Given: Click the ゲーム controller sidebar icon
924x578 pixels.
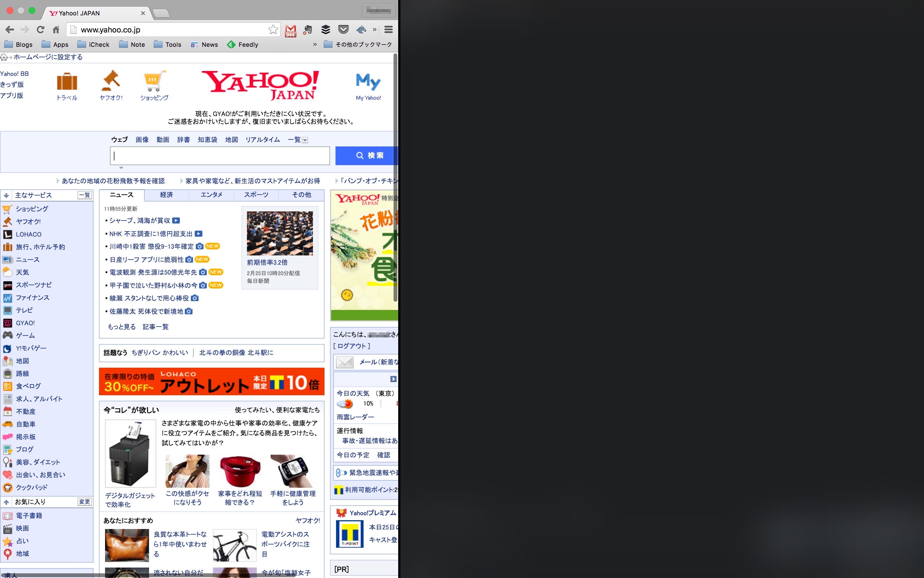Looking at the screenshot, I should click(8, 335).
